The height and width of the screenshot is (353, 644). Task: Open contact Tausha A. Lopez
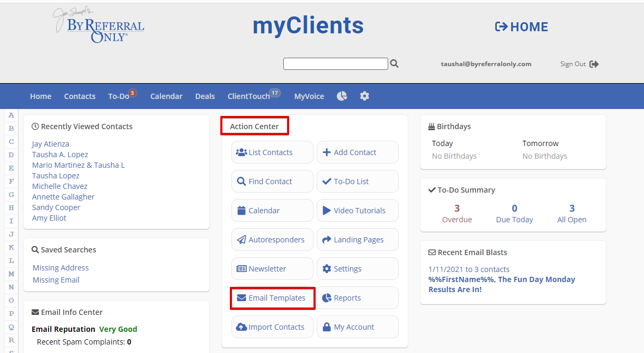(x=60, y=155)
